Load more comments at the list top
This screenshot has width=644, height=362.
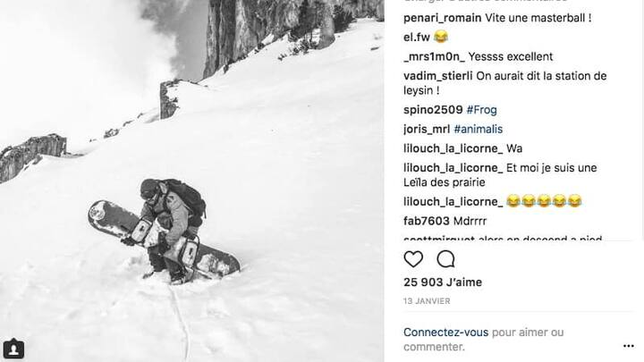486,1
